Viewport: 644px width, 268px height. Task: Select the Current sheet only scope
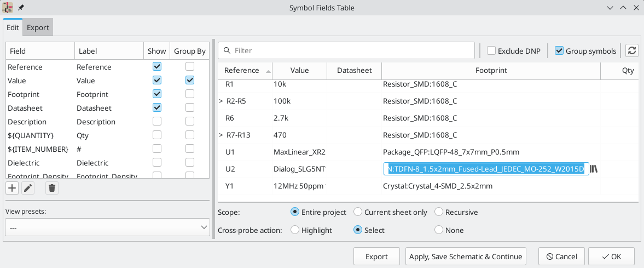pos(358,212)
